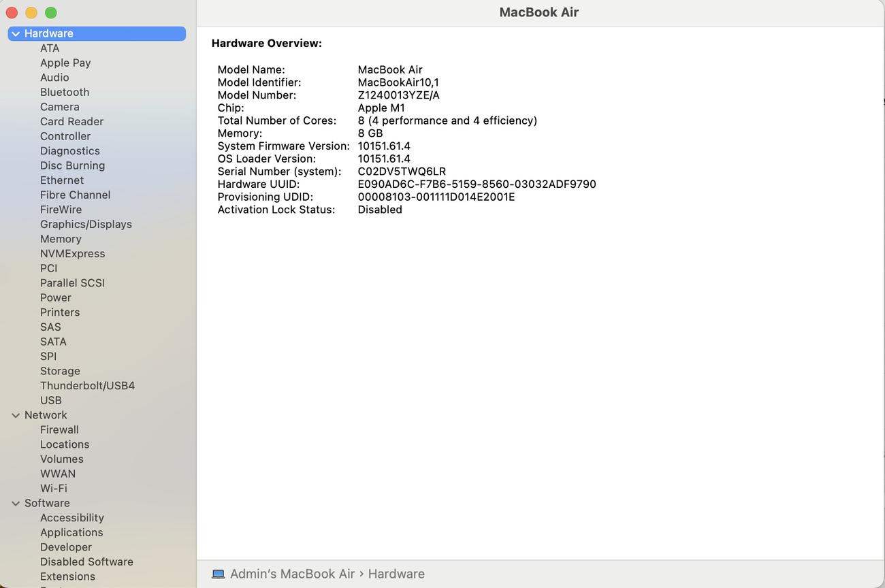Minimize the window with the yellow button
Screen dimensions: 885x588
click(x=31, y=13)
